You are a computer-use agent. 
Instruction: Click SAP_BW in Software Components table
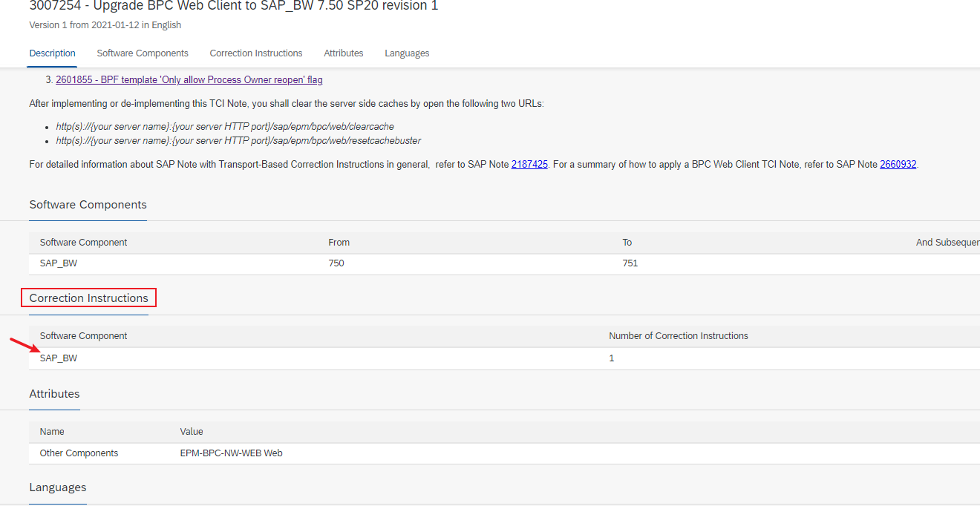(x=59, y=263)
